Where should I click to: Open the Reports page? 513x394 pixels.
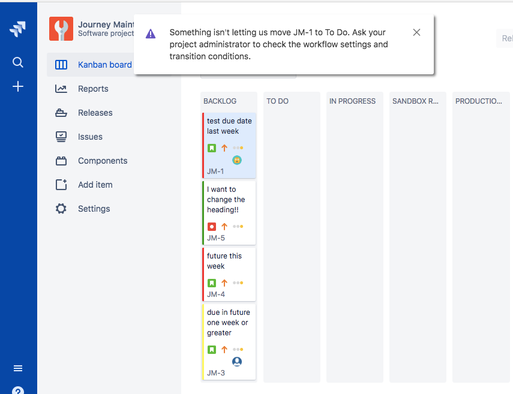[93, 89]
